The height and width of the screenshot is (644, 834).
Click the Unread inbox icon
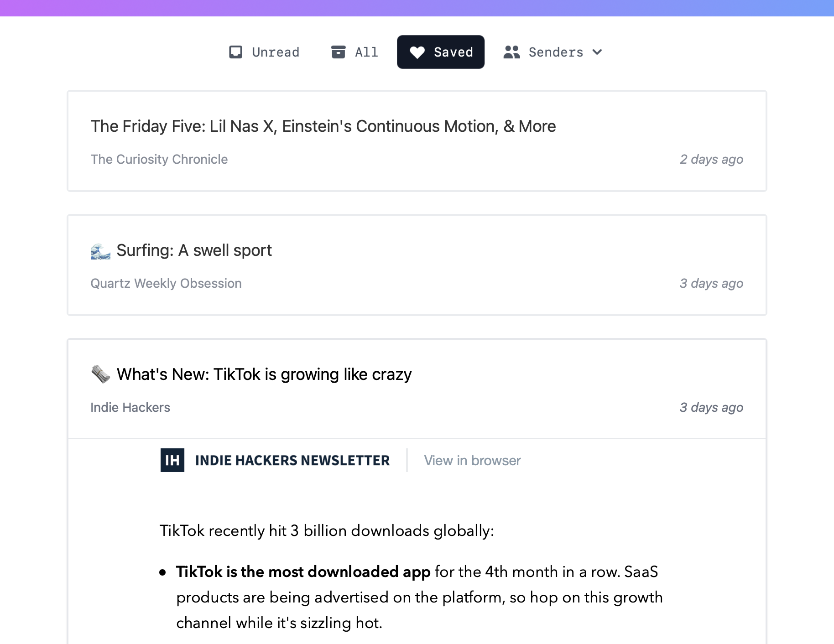235,52
